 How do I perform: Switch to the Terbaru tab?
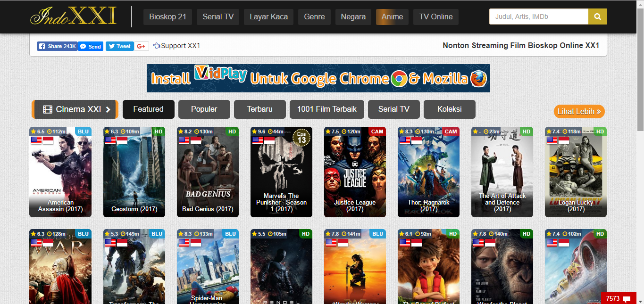(x=260, y=109)
